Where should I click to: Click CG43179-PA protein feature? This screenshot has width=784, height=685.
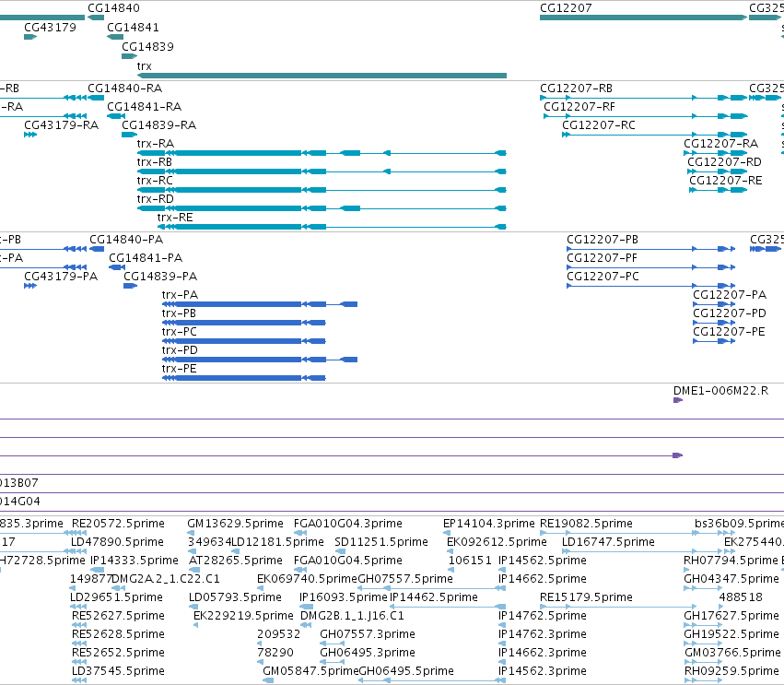(30, 286)
